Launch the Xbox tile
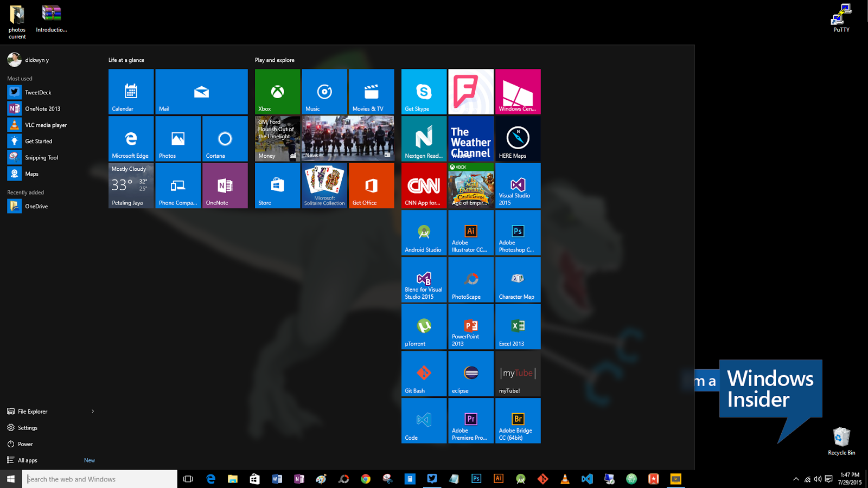This screenshot has width=868, height=488. tap(277, 92)
